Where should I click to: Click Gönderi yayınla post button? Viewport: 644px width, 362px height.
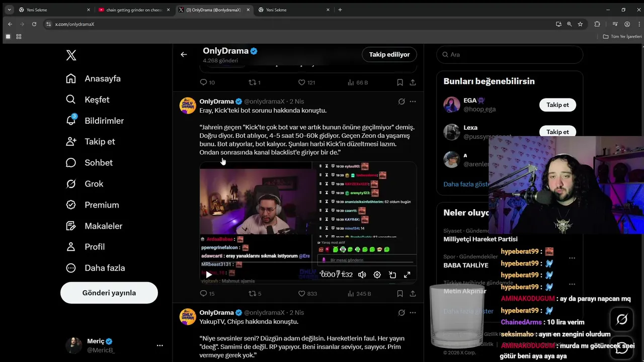pyautogui.click(x=109, y=293)
